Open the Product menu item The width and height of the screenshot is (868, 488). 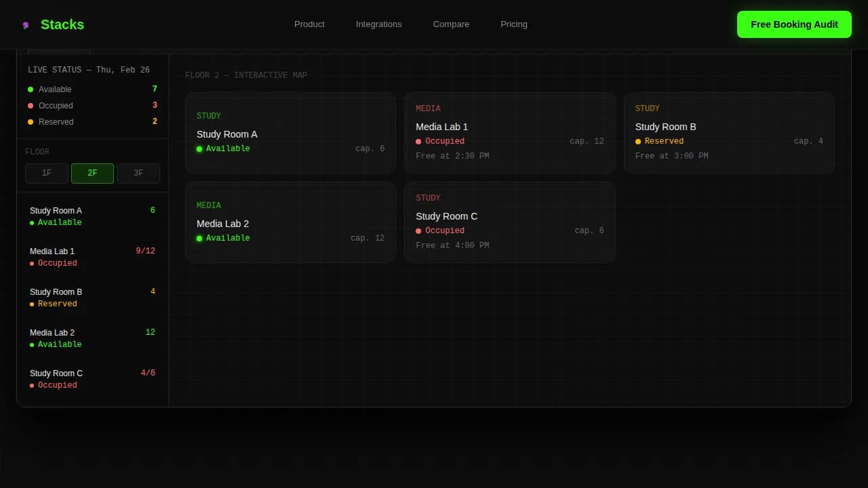click(309, 24)
